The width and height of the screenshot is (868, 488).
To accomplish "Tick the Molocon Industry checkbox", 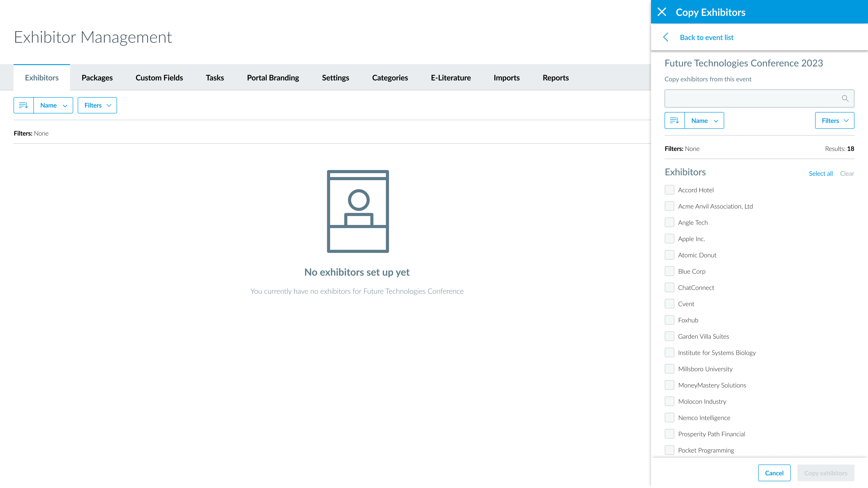I will click(x=670, y=401).
